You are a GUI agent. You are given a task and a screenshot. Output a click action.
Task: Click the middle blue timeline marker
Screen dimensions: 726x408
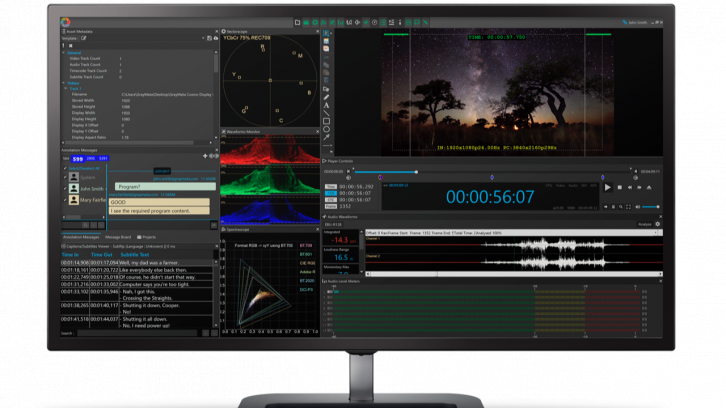pos(492,177)
